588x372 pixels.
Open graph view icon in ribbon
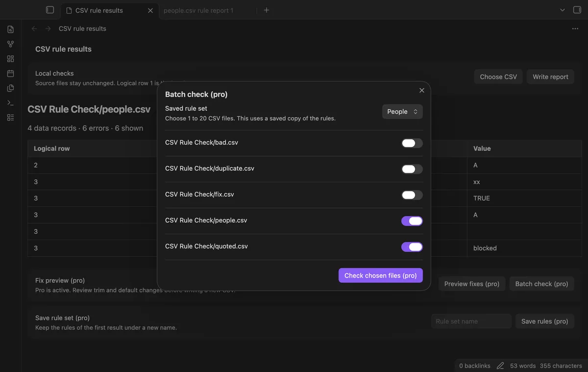pyautogui.click(x=10, y=44)
